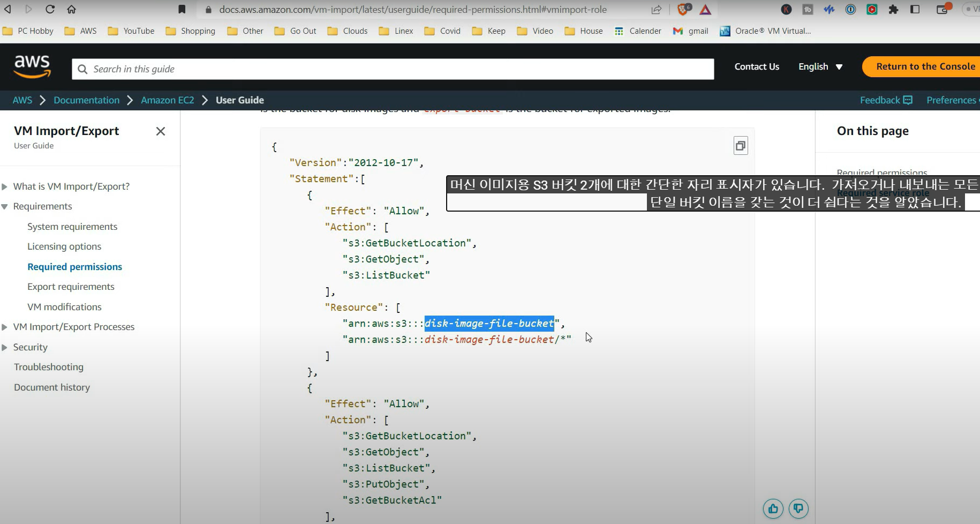The width and height of the screenshot is (980, 524).
Task: Click the Brave rewards triangle icon
Action: pyautogui.click(x=705, y=9)
